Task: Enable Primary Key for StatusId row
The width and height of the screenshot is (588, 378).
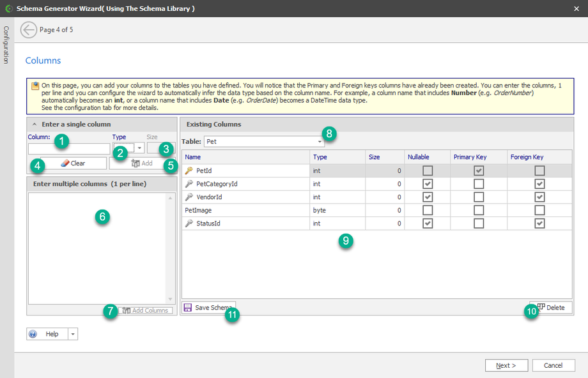Action: click(479, 223)
